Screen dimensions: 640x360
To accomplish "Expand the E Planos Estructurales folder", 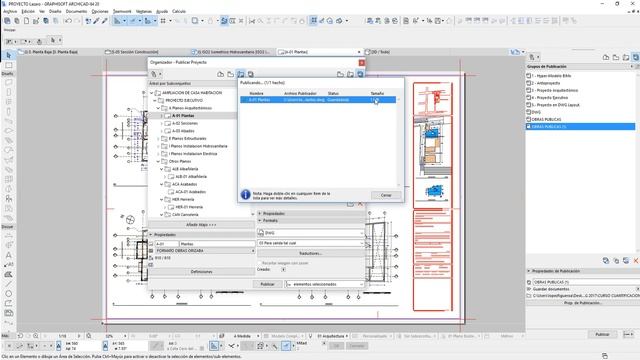I will tap(158, 139).
